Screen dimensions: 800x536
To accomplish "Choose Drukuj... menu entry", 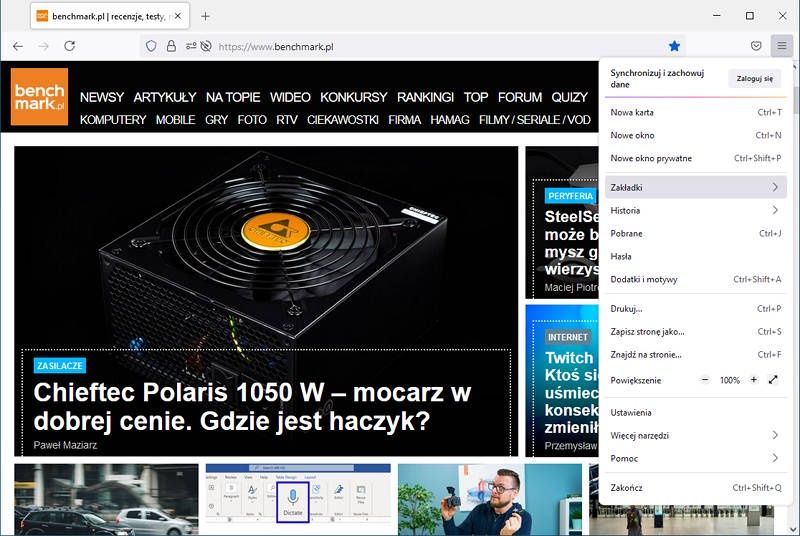I will (695, 309).
